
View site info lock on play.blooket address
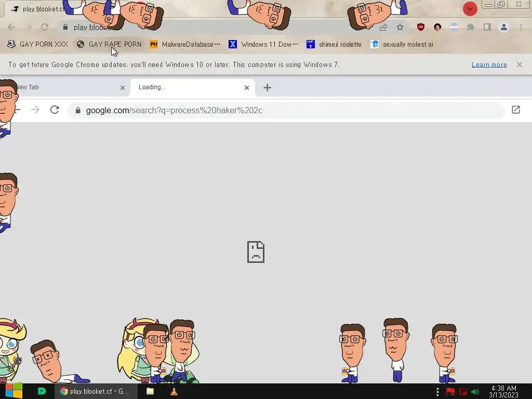[x=65, y=27]
